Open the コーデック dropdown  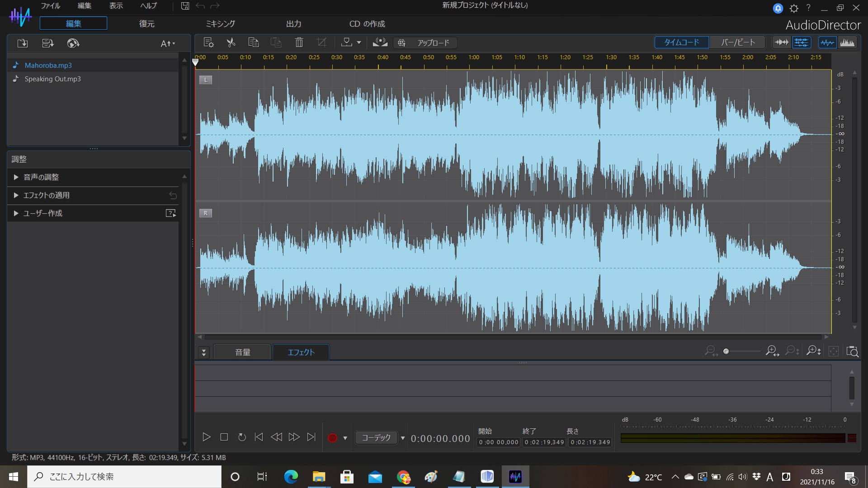[x=402, y=437]
